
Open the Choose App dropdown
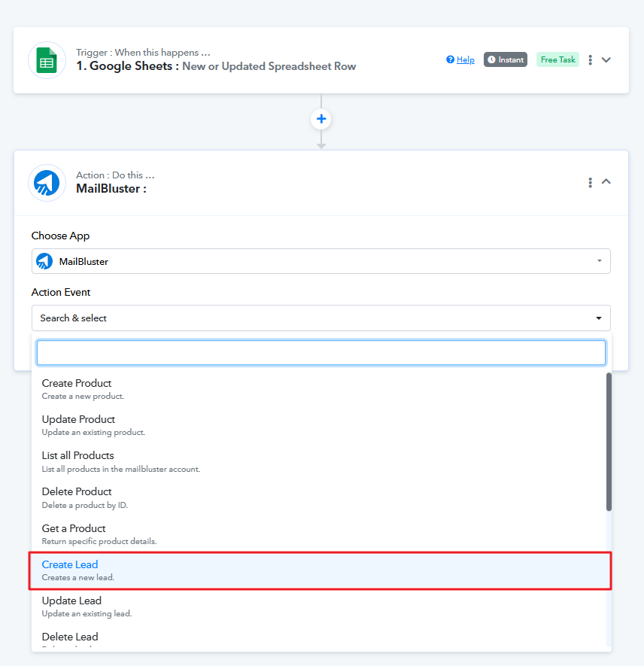point(320,261)
